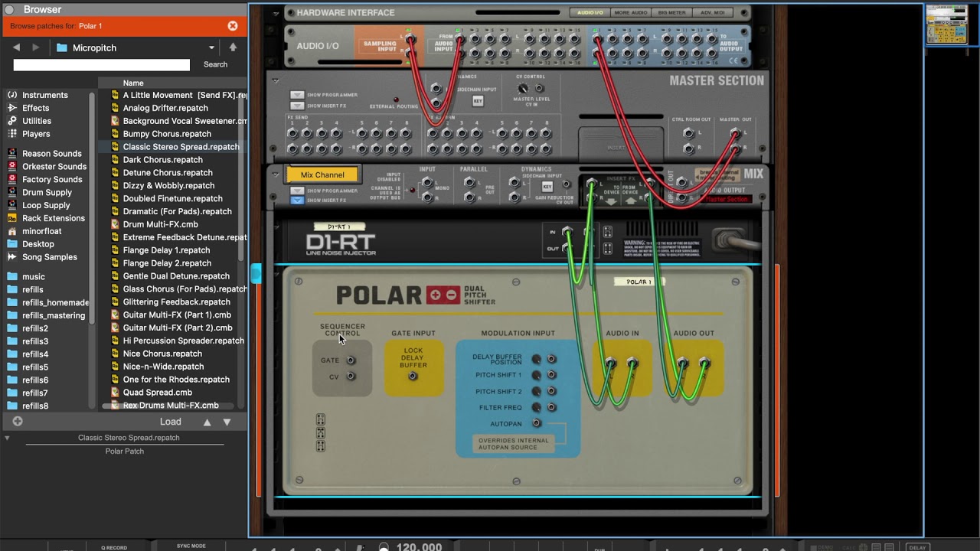This screenshot has width=980, height=551.
Task: Toggle Mix Channel dynamics KEY button
Action: point(547,187)
